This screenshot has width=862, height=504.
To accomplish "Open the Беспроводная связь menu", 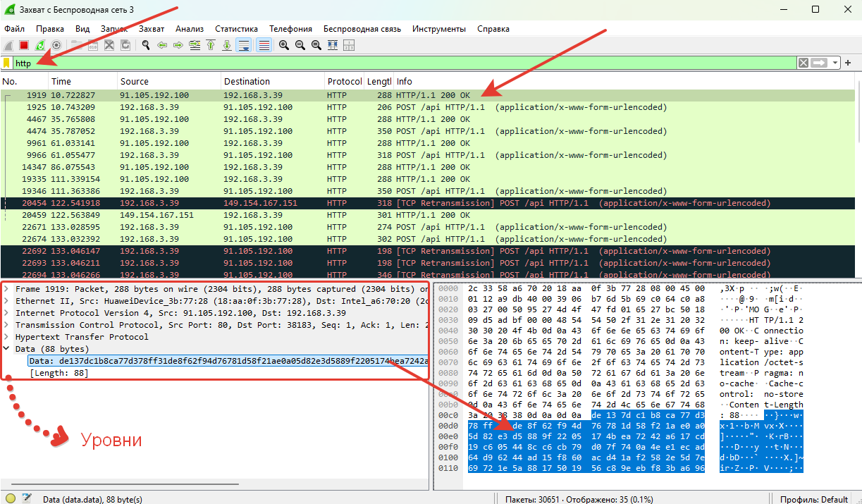I will click(362, 29).
